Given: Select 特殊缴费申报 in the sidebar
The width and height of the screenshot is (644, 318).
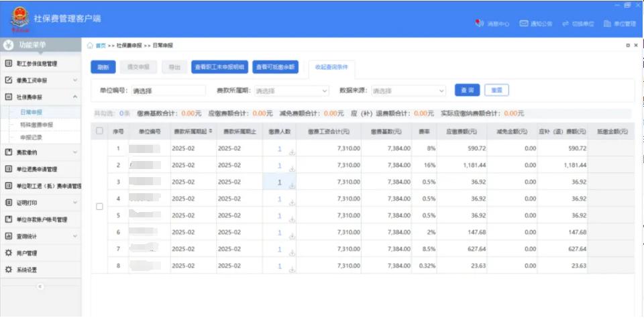Looking at the screenshot, I should 36,125.
